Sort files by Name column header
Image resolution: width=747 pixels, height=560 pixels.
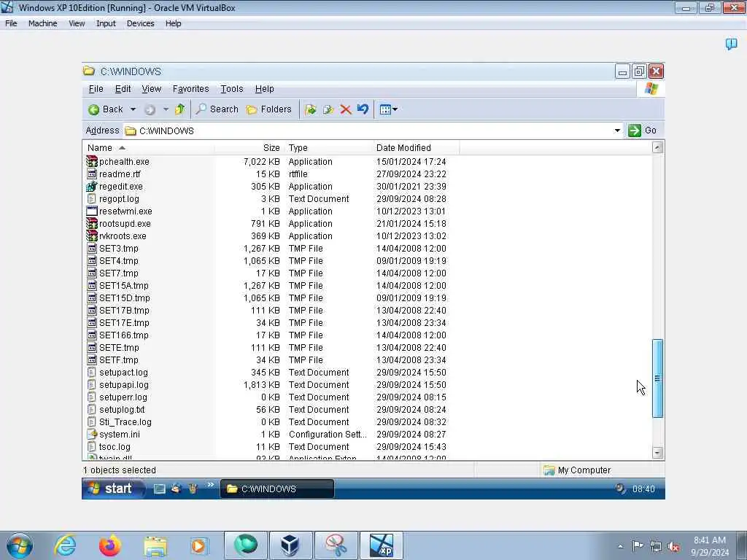click(149, 147)
